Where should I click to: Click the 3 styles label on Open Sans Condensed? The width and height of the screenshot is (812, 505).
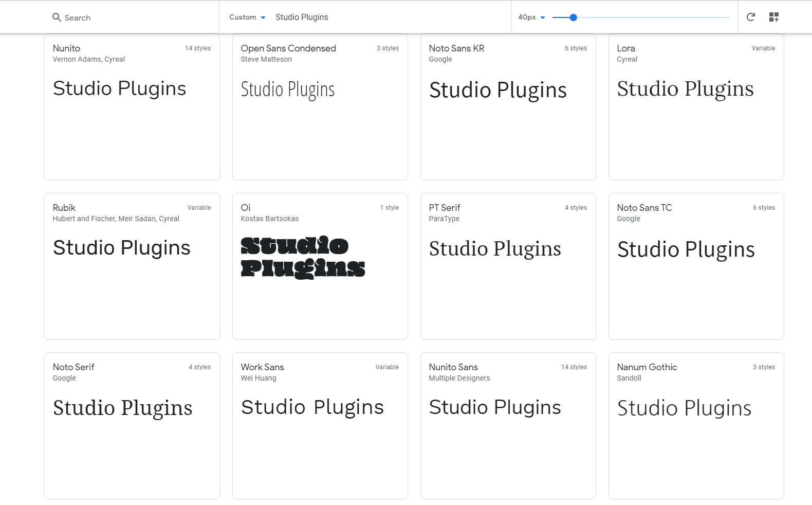pos(387,48)
